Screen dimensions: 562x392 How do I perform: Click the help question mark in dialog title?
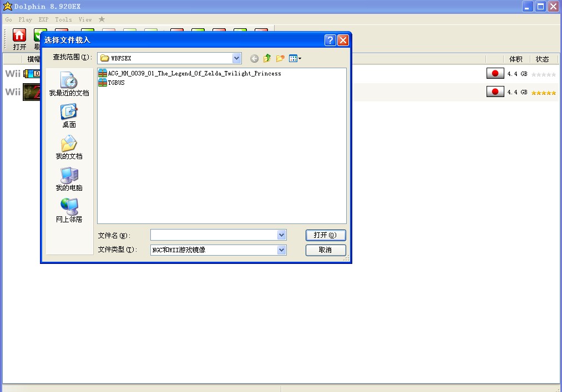[330, 40]
